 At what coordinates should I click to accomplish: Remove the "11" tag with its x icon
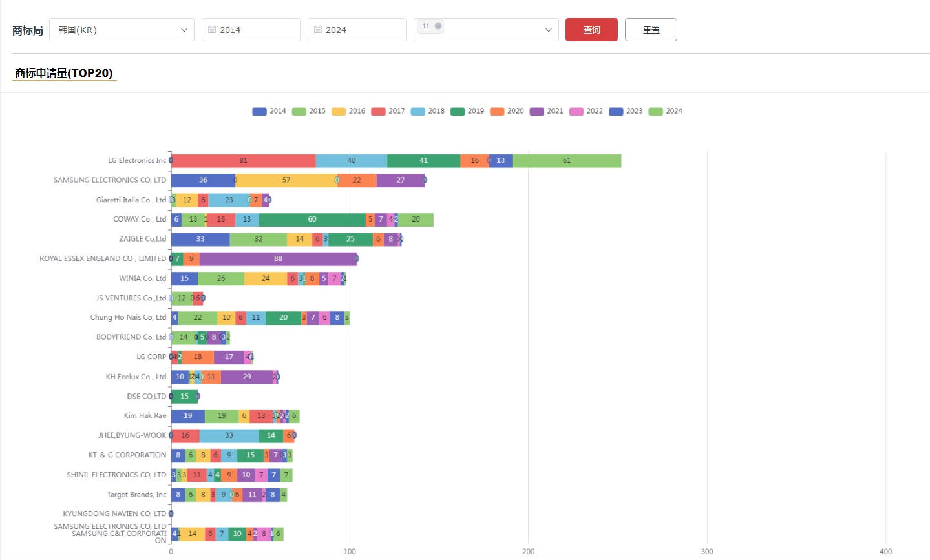[438, 26]
